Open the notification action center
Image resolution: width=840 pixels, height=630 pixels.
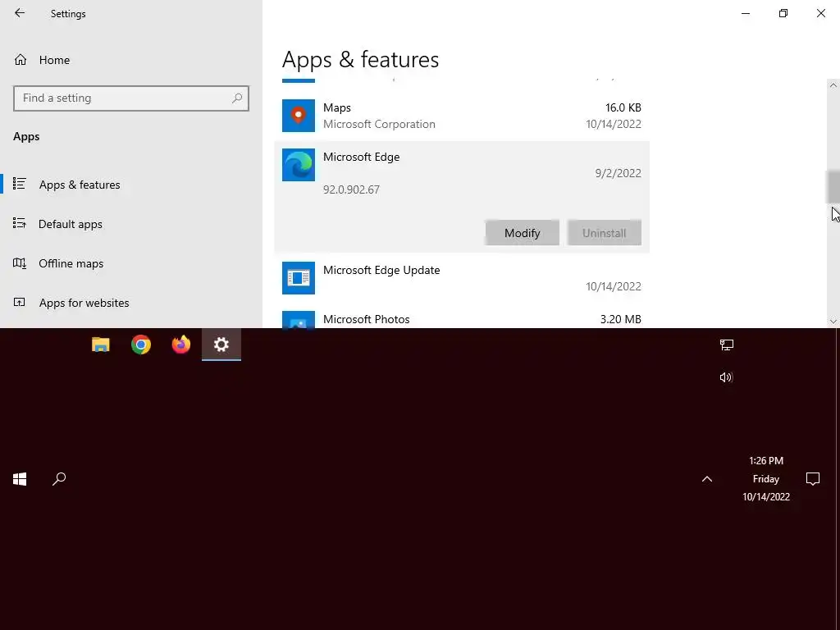click(813, 479)
